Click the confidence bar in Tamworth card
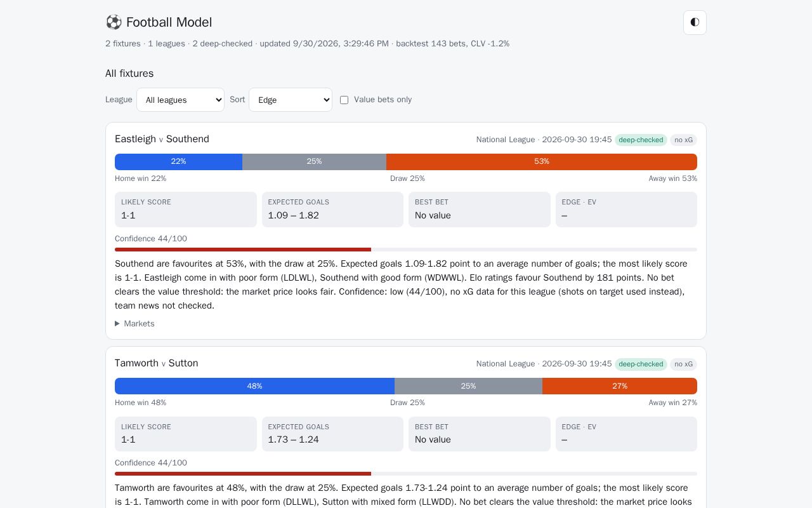The width and height of the screenshot is (812, 508). coord(406,474)
